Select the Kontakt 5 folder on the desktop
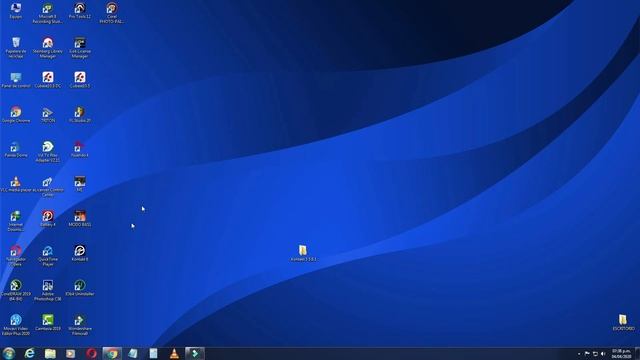This screenshot has height=360, width=640. pyautogui.click(x=303, y=253)
